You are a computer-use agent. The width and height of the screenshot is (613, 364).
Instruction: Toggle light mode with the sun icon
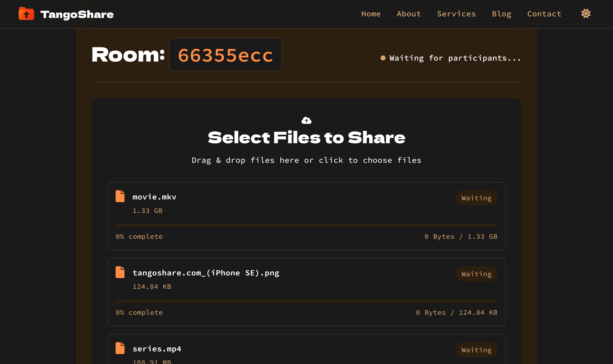586,13
